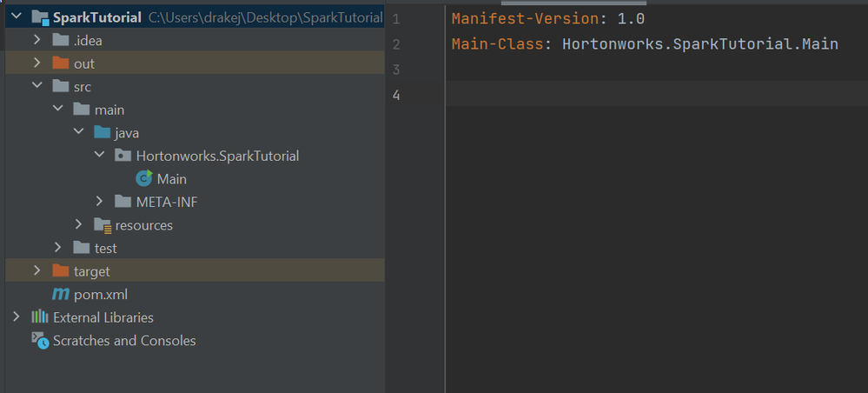This screenshot has height=393, width=868.
Task: Click the Main Java class icon
Action: click(144, 178)
